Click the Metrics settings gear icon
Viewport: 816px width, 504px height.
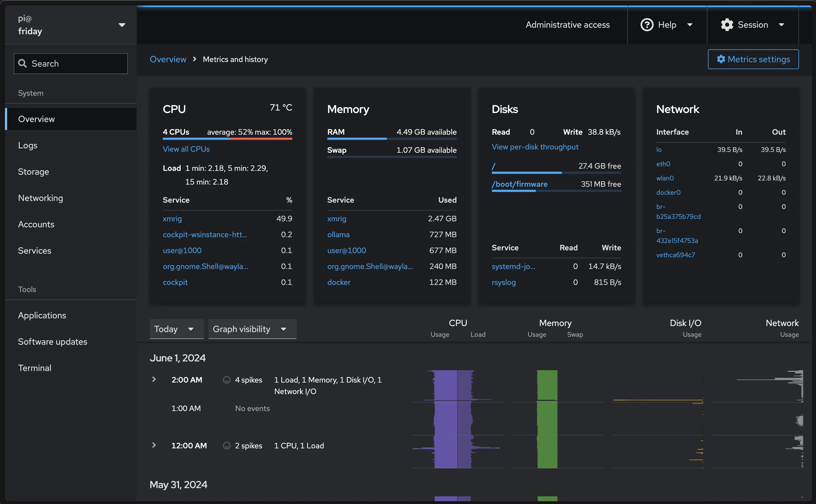[x=721, y=59]
